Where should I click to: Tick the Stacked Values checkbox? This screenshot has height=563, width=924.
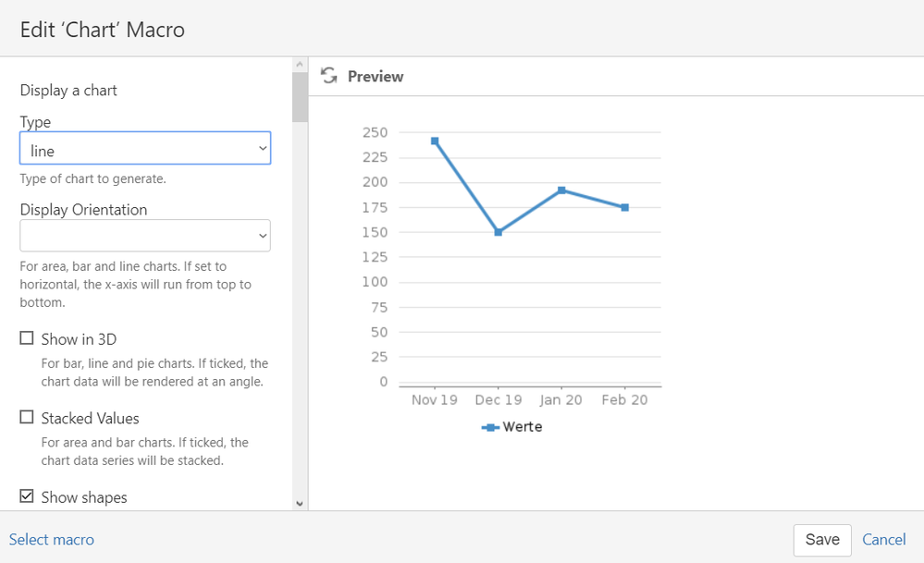[27, 417]
